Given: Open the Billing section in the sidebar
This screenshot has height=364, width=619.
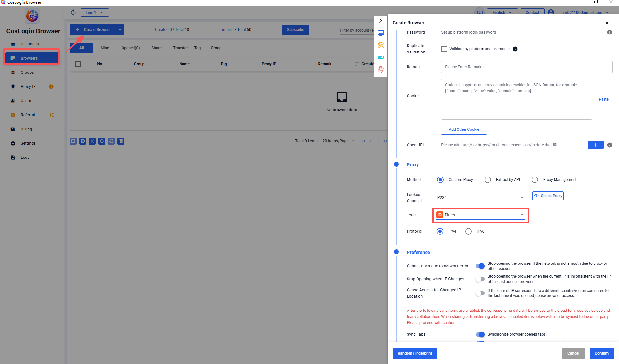Looking at the screenshot, I should click(x=26, y=129).
